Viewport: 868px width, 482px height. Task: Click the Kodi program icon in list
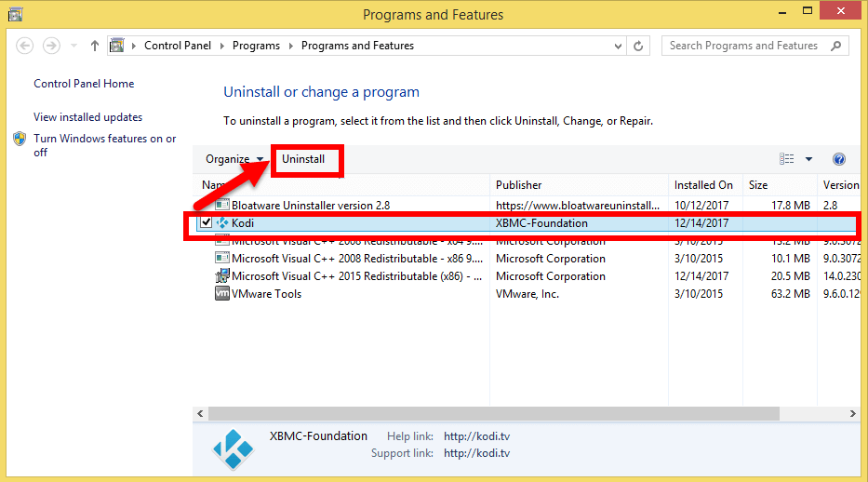pos(222,223)
